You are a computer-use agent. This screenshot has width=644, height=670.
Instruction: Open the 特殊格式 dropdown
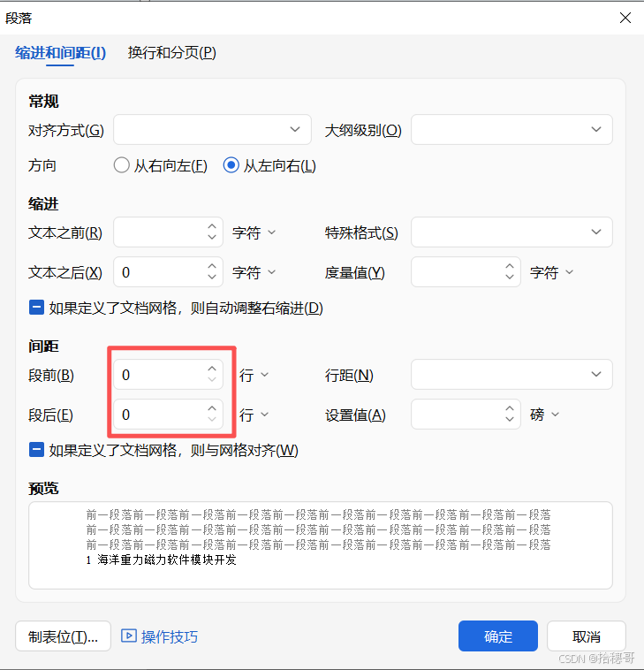(511, 232)
